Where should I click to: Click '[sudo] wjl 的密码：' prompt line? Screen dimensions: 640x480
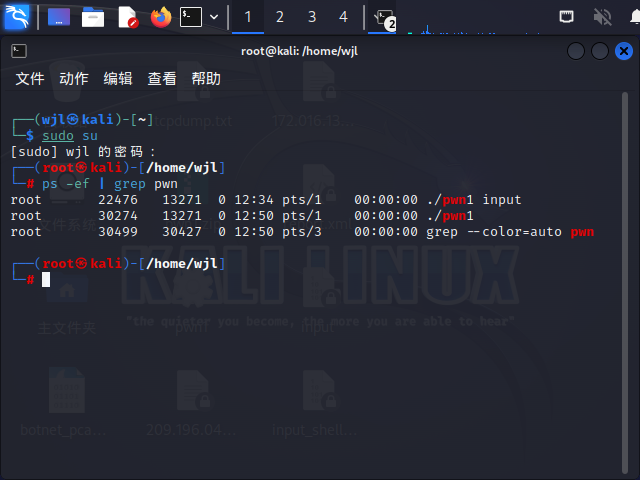click(x=83, y=152)
